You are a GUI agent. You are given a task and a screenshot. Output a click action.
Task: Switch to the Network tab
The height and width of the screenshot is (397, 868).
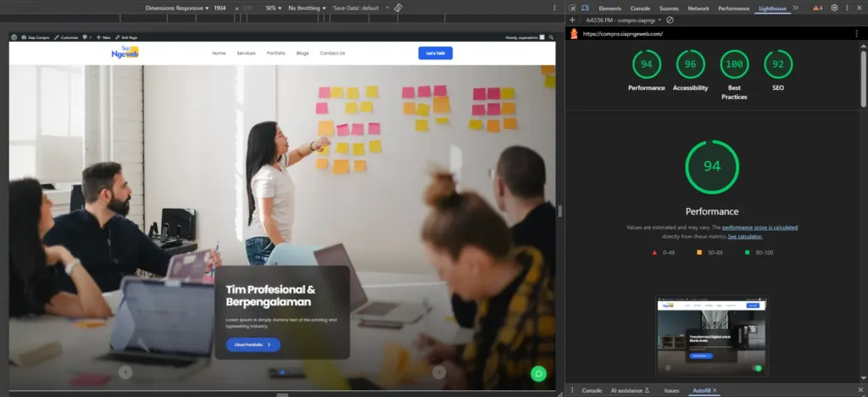point(698,8)
